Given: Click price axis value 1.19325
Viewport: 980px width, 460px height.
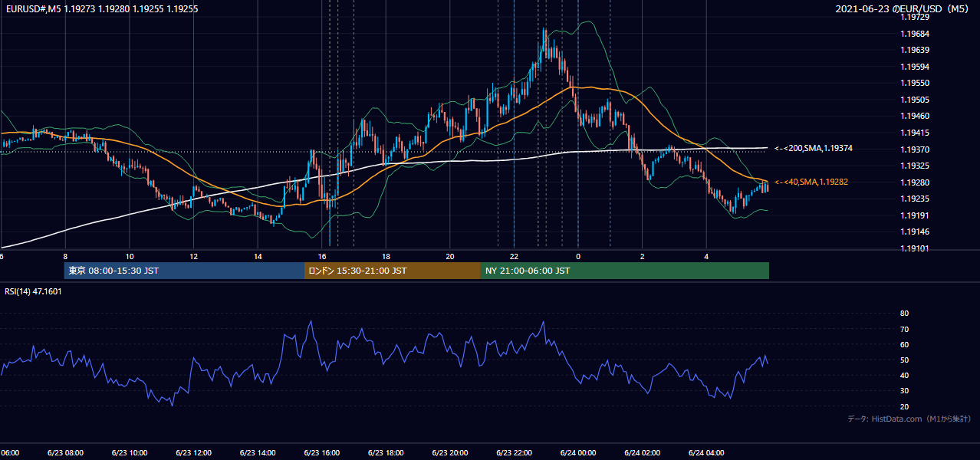Looking at the screenshot, I should pyautogui.click(x=914, y=166).
